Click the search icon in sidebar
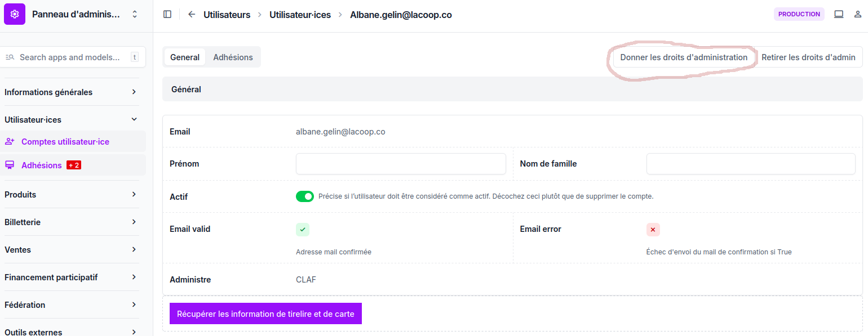This screenshot has width=868, height=336. pyautogui.click(x=10, y=57)
